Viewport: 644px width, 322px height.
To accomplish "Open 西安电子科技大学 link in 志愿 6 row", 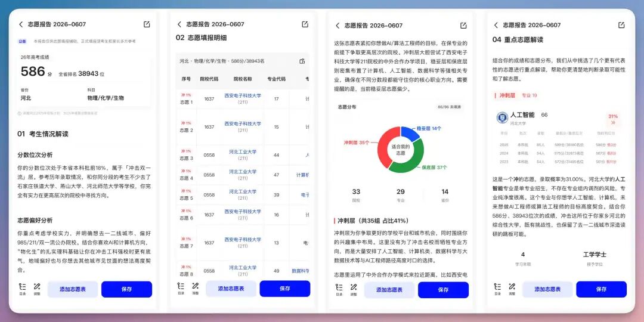I will pyautogui.click(x=243, y=212).
